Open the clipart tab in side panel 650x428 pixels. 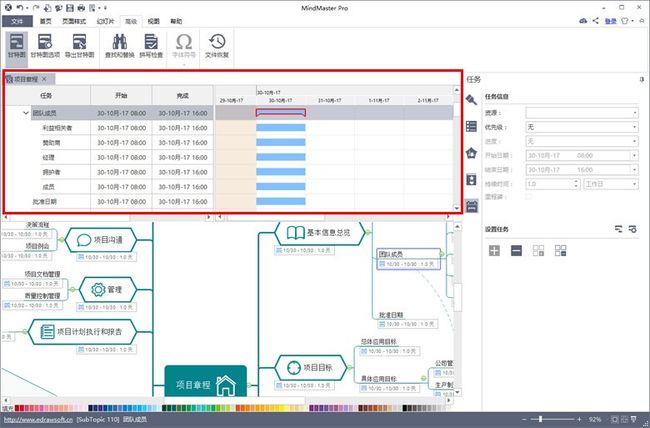pyautogui.click(x=471, y=179)
